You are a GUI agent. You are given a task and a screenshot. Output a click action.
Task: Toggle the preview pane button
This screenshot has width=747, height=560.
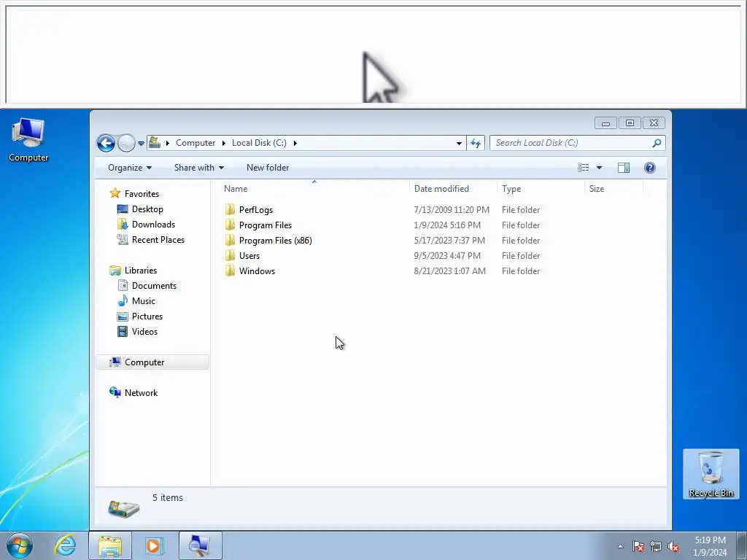pyautogui.click(x=624, y=168)
